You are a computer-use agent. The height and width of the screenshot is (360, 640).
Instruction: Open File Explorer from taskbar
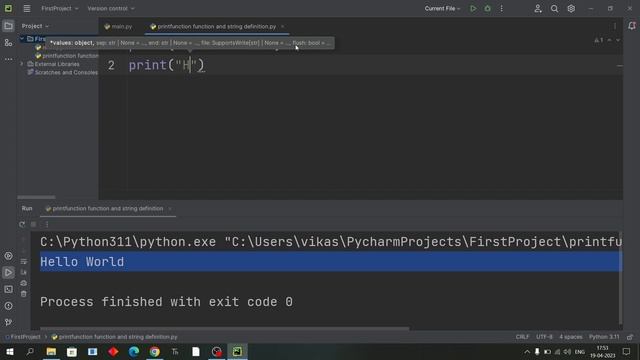(51, 352)
